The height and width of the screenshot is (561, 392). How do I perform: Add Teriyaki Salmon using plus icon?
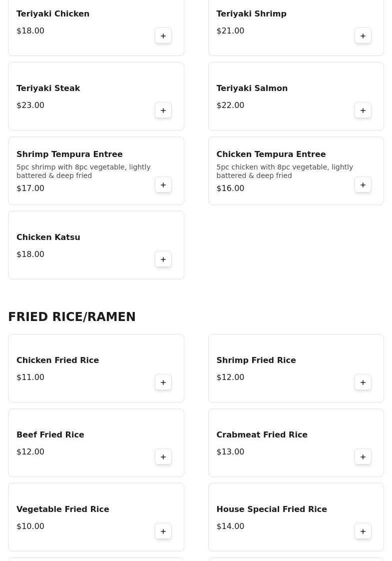point(363,110)
